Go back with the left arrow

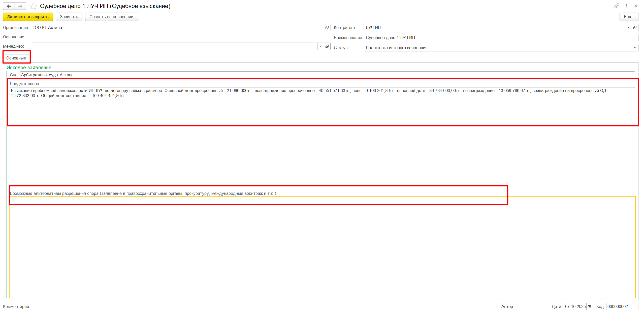pyautogui.click(x=9, y=6)
